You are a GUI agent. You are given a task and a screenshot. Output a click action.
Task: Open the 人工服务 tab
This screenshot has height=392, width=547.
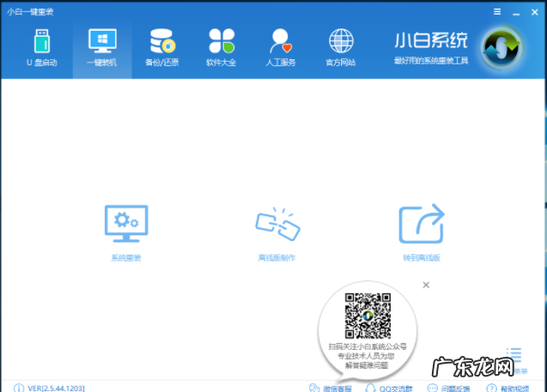(281, 48)
